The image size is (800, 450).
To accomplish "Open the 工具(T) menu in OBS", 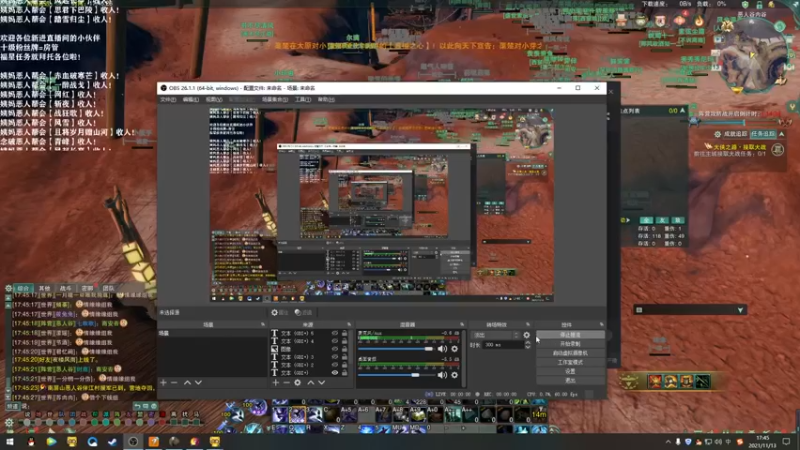I will pyautogui.click(x=303, y=99).
